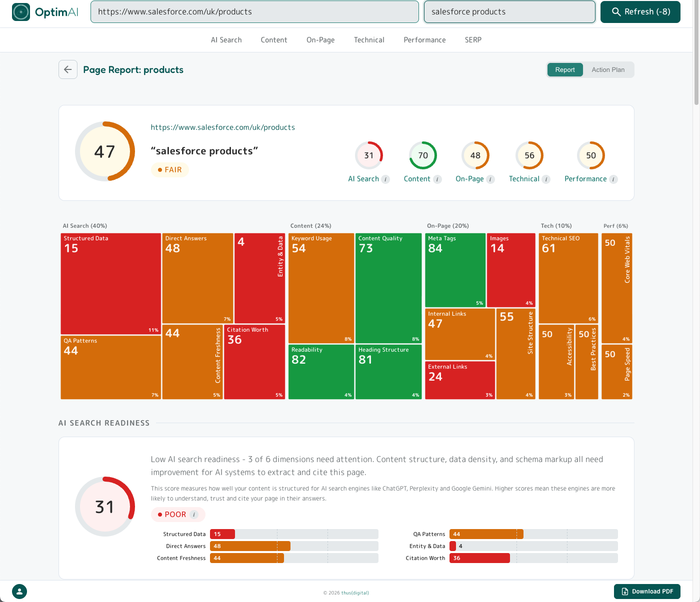Select the Keyword Usage treemap tile
700x602 pixels.
click(x=321, y=288)
